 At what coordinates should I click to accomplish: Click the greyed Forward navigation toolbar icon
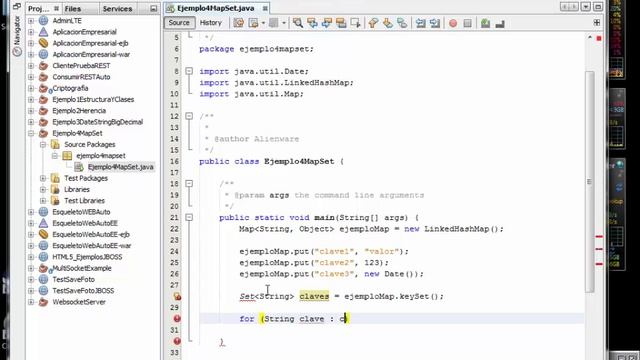[x=273, y=23]
